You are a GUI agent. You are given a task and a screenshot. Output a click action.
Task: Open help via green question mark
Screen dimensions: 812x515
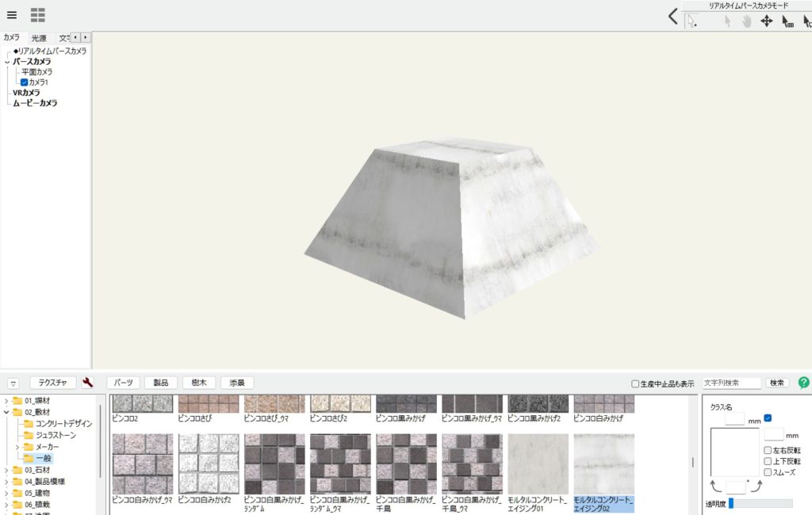tap(803, 383)
